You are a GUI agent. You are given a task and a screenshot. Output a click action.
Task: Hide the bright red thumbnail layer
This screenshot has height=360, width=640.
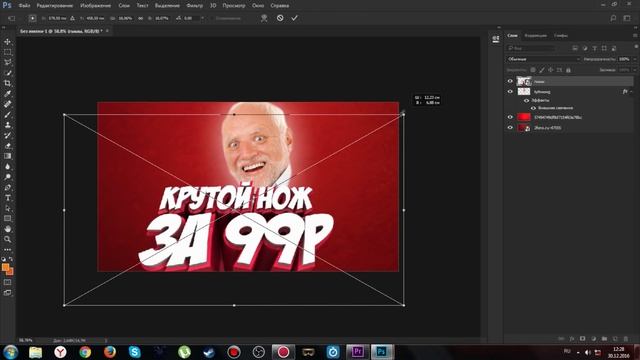[x=510, y=117]
